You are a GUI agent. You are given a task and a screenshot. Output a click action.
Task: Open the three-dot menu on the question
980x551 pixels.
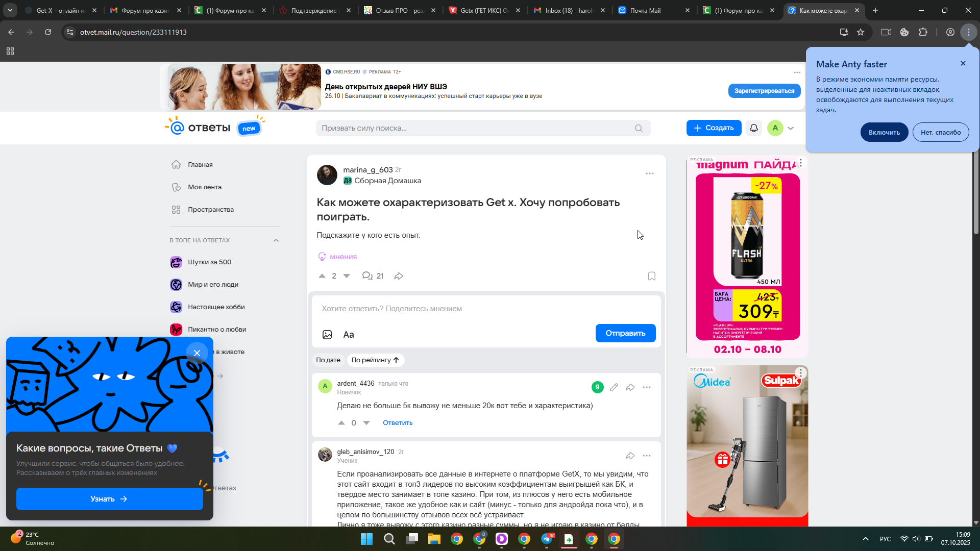(x=649, y=173)
